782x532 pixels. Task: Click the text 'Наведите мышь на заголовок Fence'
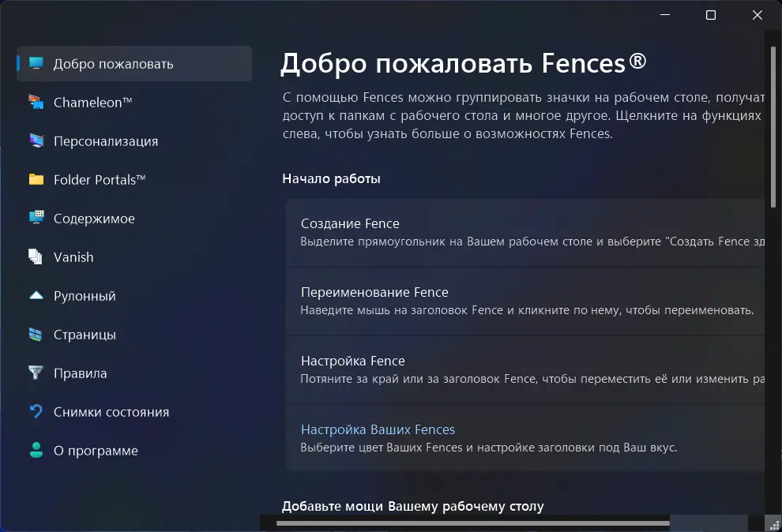(x=401, y=310)
